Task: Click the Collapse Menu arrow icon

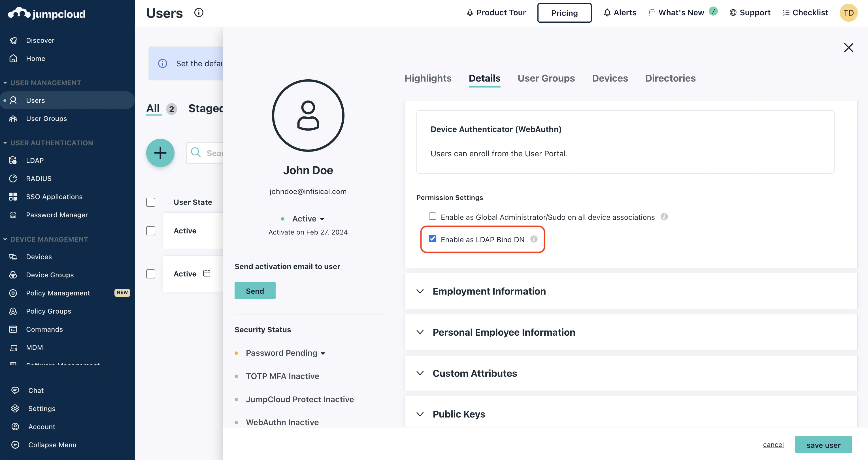Action: (x=15, y=445)
